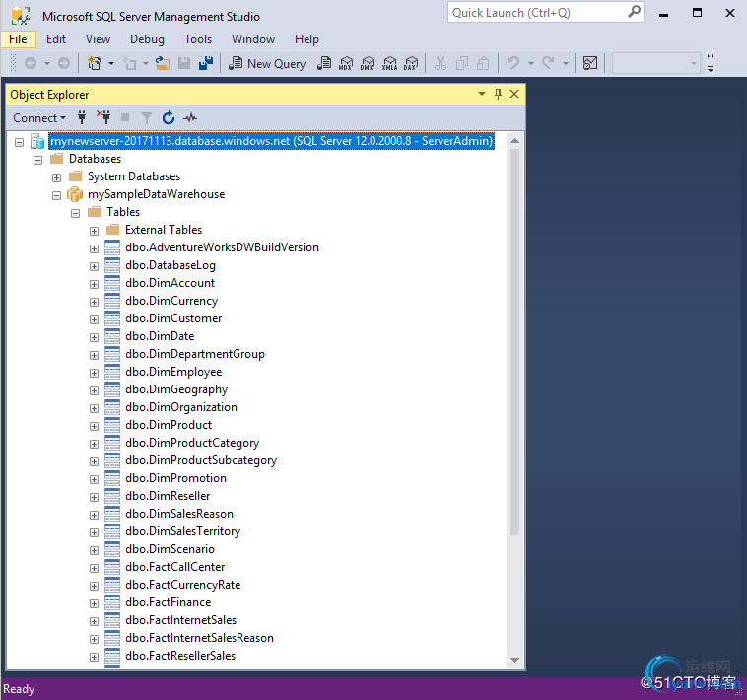Expand the dbo.DimCustomer table node
The width and height of the screenshot is (747, 700).
(94, 319)
